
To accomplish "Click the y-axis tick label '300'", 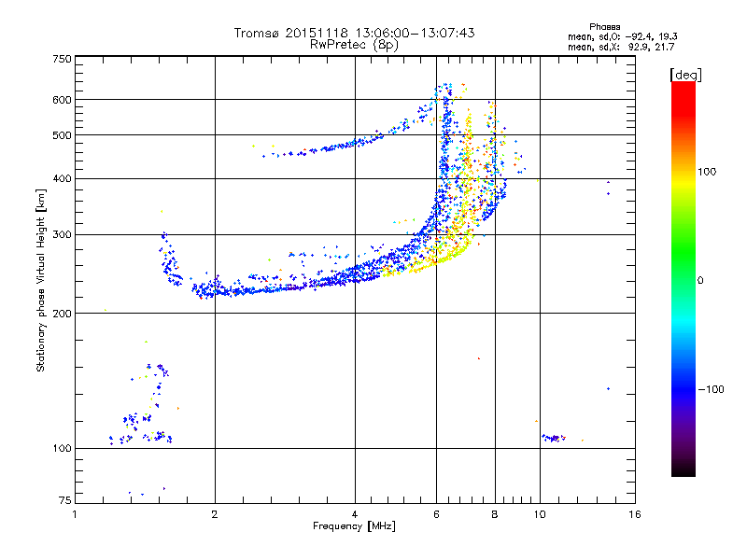I will (63, 235).
